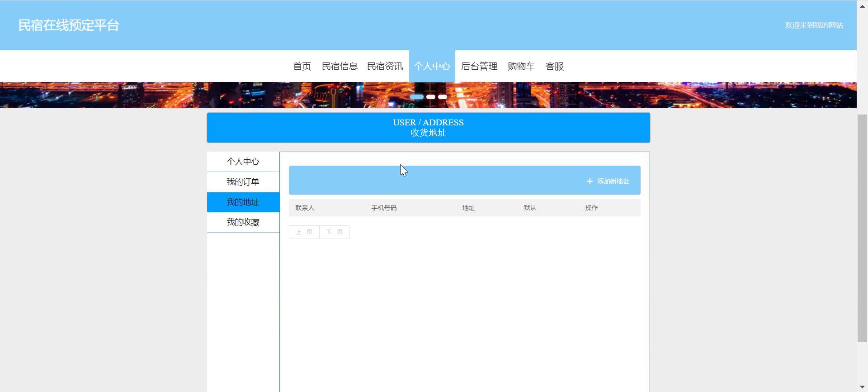Select the second carousel indicator dot

click(431, 97)
